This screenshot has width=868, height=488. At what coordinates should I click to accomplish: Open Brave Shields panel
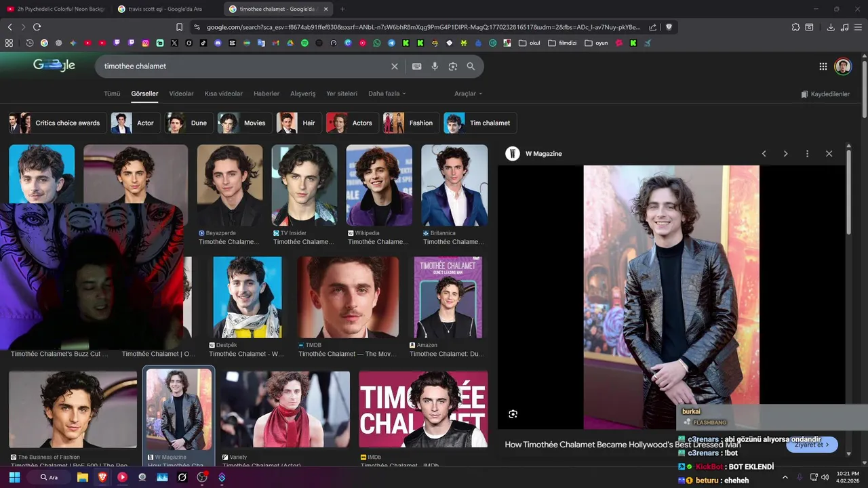click(x=669, y=27)
